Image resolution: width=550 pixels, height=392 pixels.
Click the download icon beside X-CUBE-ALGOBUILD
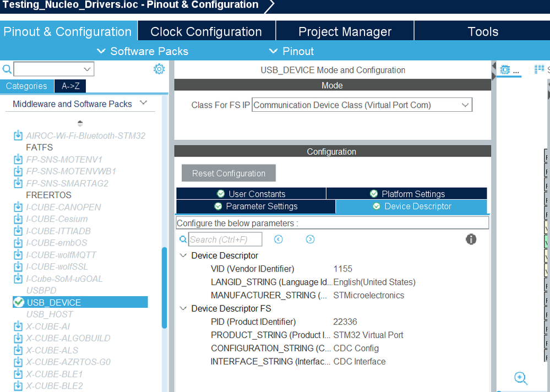(x=18, y=338)
